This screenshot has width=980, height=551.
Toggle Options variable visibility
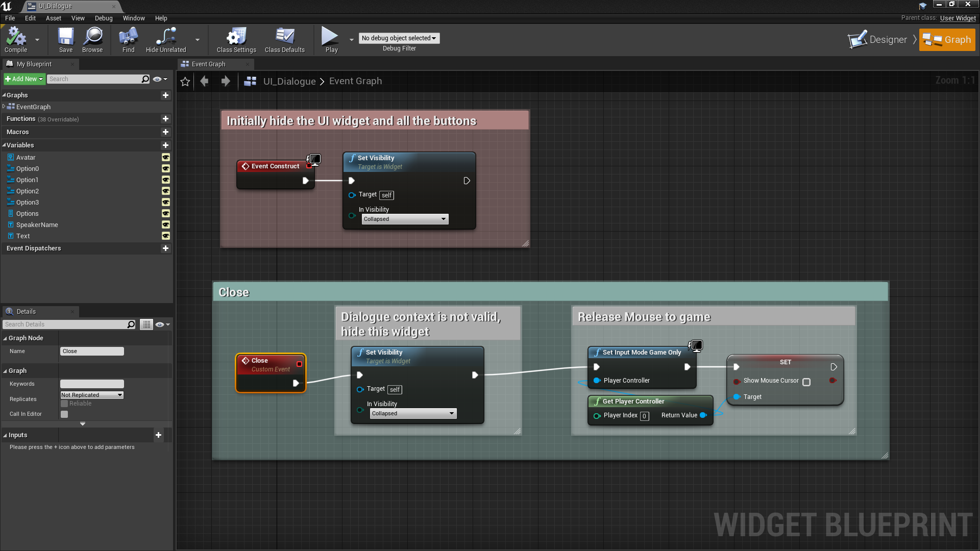pos(166,214)
